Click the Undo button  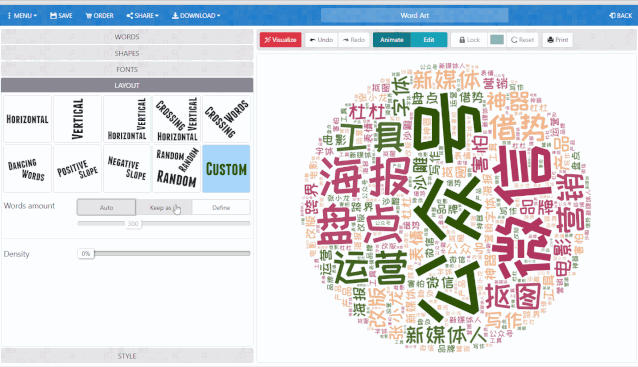pos(321,40)
